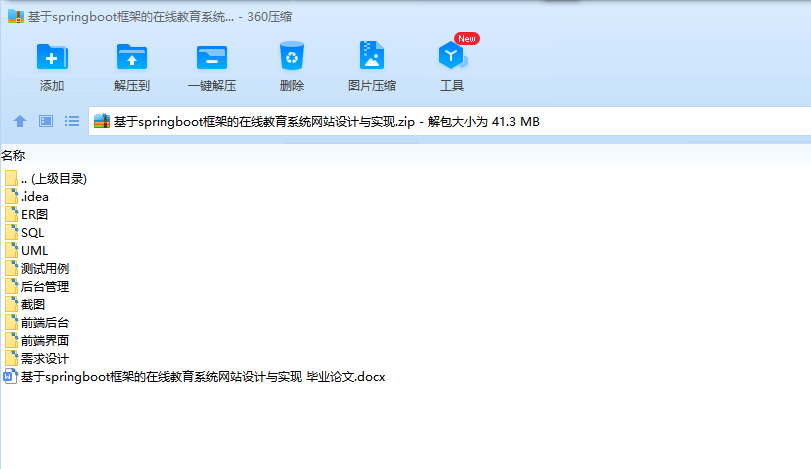The image size is (811, 469).
Task: Click the address bar showing the zip path
Action: click(x=449, y=122)
